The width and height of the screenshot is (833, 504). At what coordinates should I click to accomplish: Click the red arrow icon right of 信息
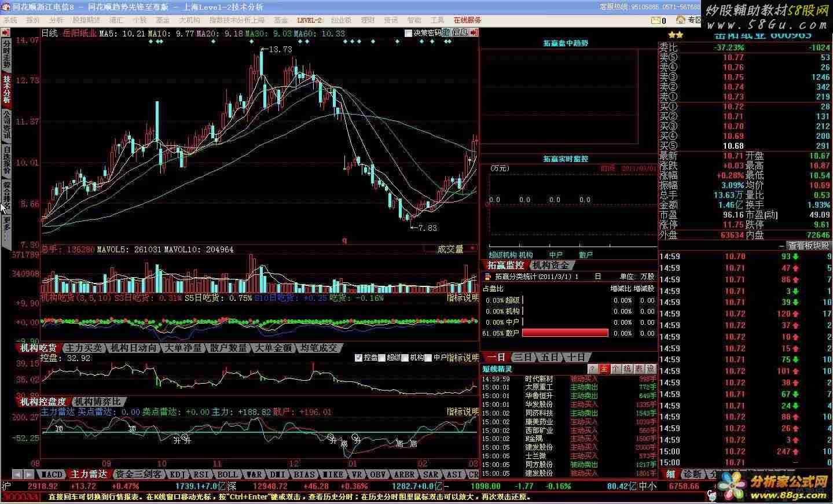tap(475, 33)
